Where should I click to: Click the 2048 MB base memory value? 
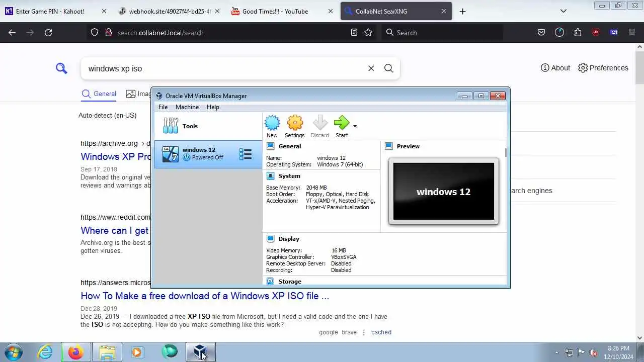coord(316,188)
